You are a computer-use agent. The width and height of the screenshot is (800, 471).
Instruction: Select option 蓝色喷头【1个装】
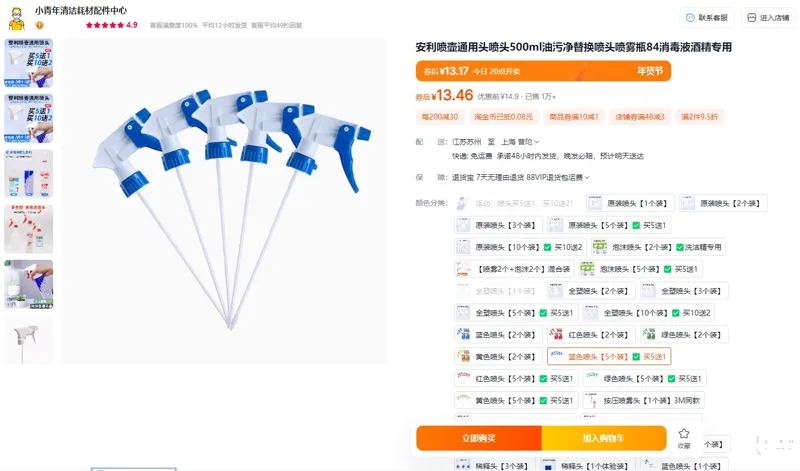(x=684, y=465)
